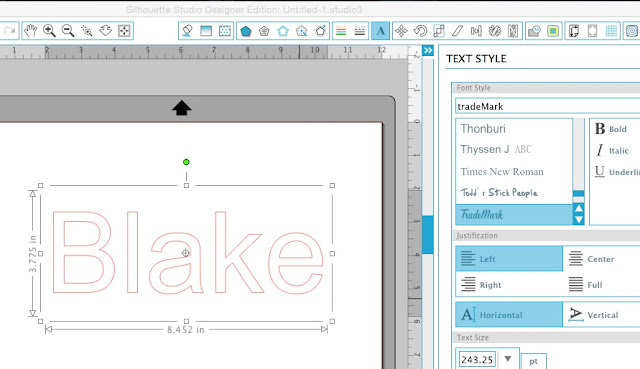Click the Zoom In magnifier icon
The width and height of the screenshot is (640, 369).
point(49,31)
